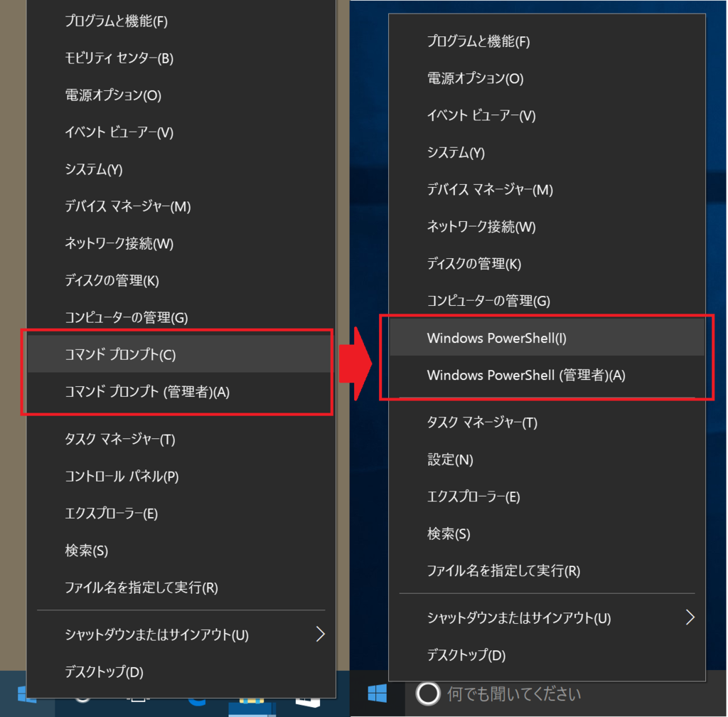This screenshot has height=717, width=728.
Task: Expand シャットダウンまたはサインアウト(U) in PowerShell menu
Action: pos(547,617)
